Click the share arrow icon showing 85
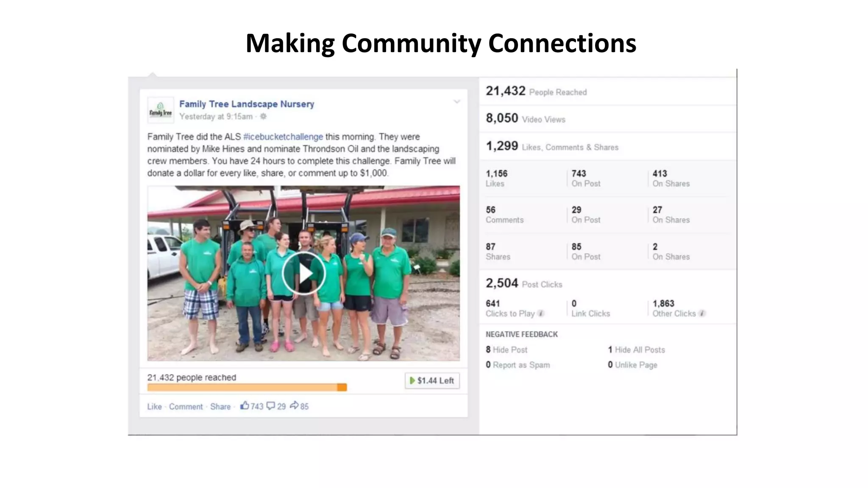Screen dimensions: 868x488 (294, 405)
